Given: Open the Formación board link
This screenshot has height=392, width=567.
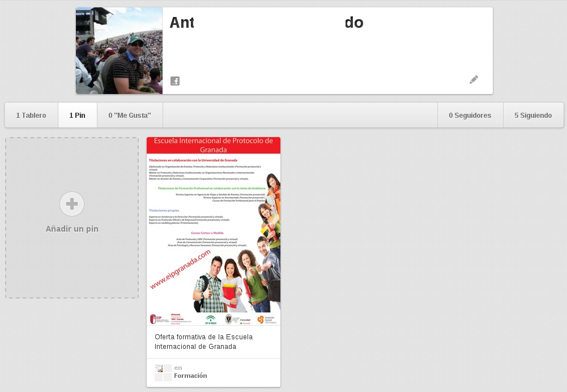Looking at the screenshot, I should pyautogui.click(x=190, y=376).
